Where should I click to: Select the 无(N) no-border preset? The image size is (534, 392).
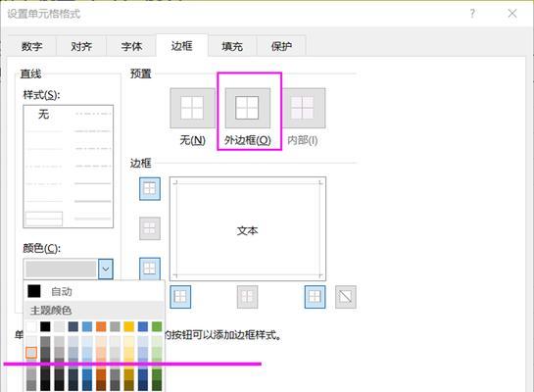click(x=193, y=108)
